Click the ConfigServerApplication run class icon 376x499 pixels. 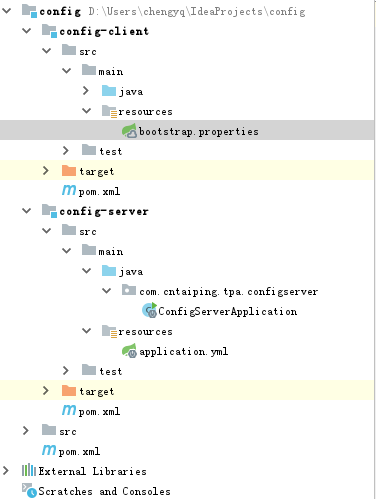[x=149, y=310]
